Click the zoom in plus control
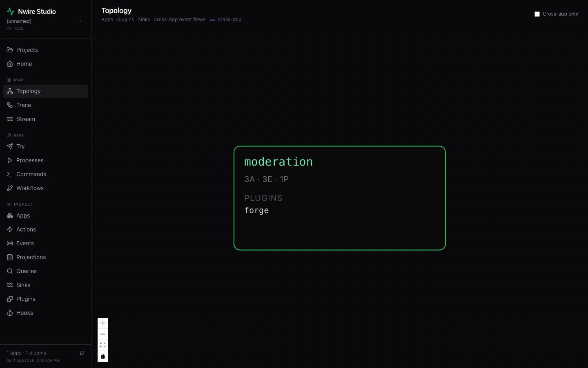 click(103, 323)
